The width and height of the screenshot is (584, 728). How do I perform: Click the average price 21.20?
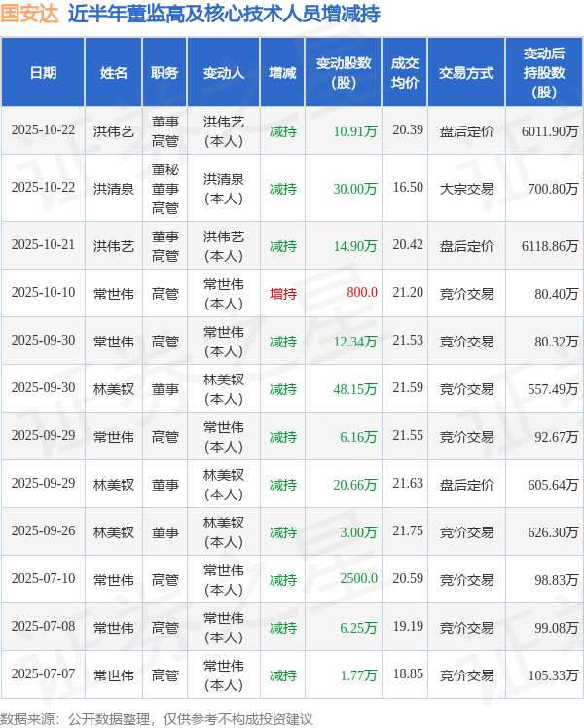click(x=408, y=293)
